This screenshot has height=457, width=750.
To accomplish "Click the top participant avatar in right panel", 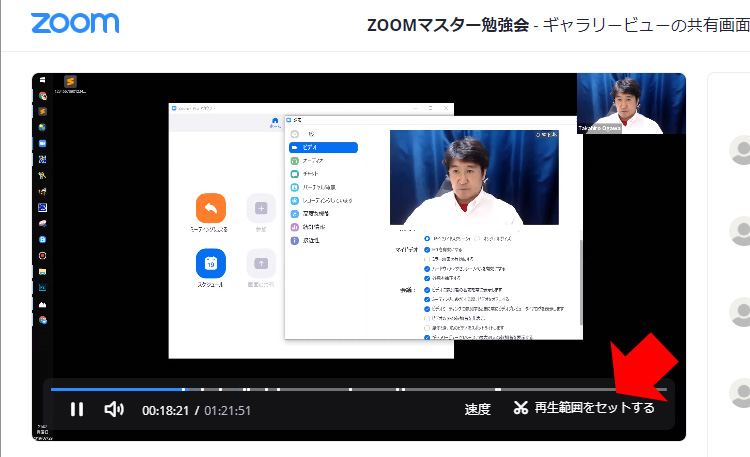I will 741,151.
